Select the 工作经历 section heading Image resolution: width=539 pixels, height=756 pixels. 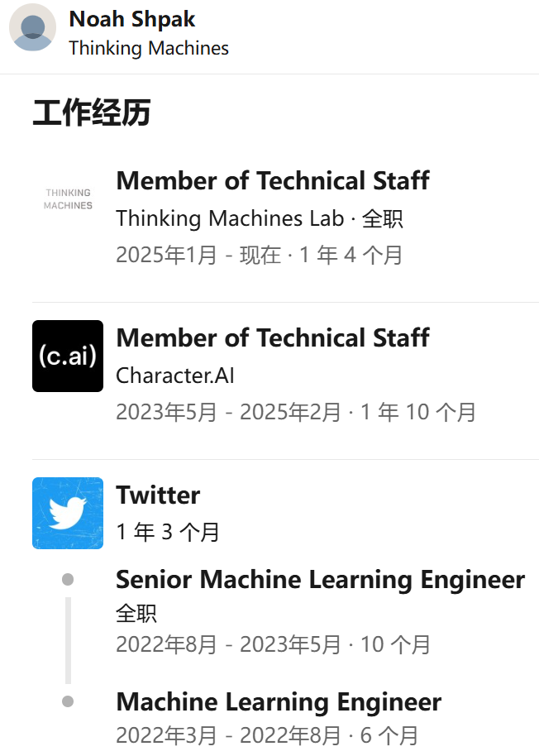91,112
